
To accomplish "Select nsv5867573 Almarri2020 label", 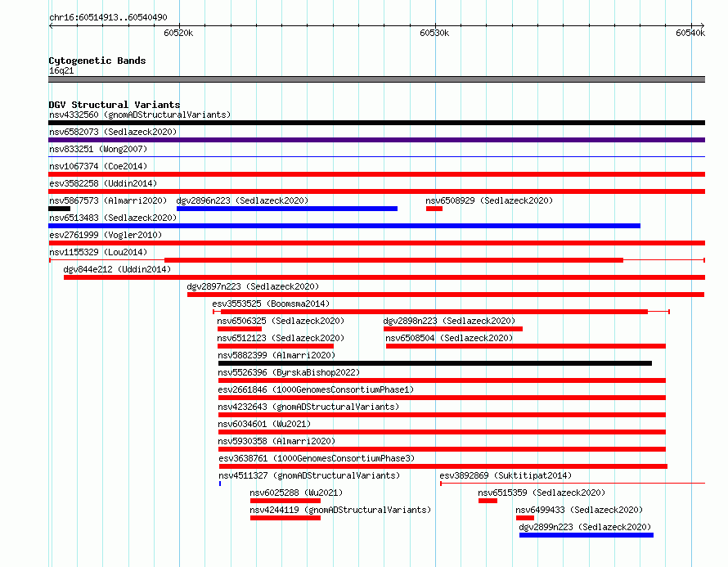I will point(108,200).
